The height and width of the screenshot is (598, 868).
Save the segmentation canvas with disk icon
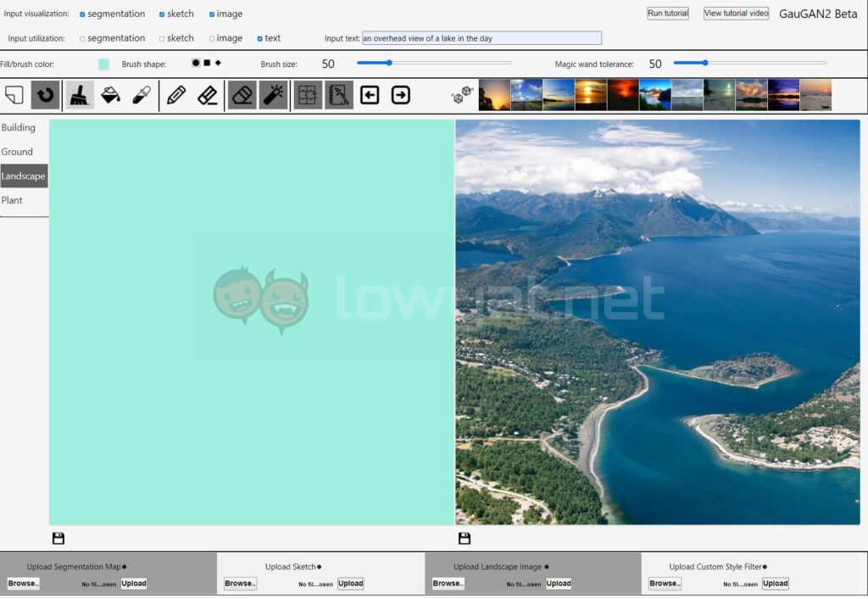pos(58,539)
